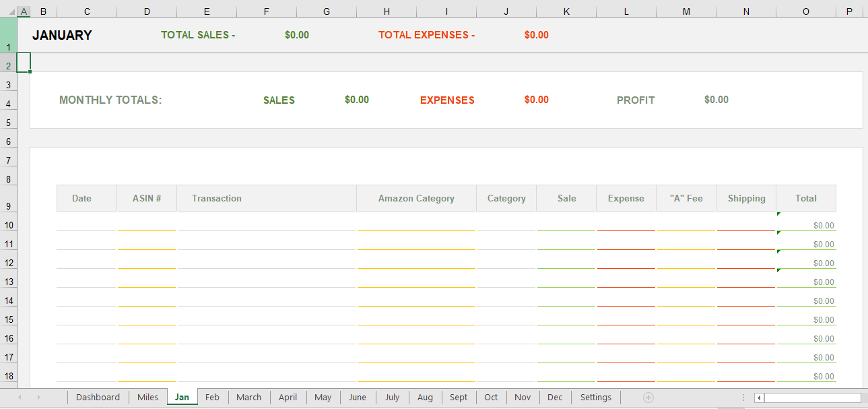Click the red EXPENSES label in monthly totals
The width and height of the screenshot is (868, 409).
click(x=447, y=100)
